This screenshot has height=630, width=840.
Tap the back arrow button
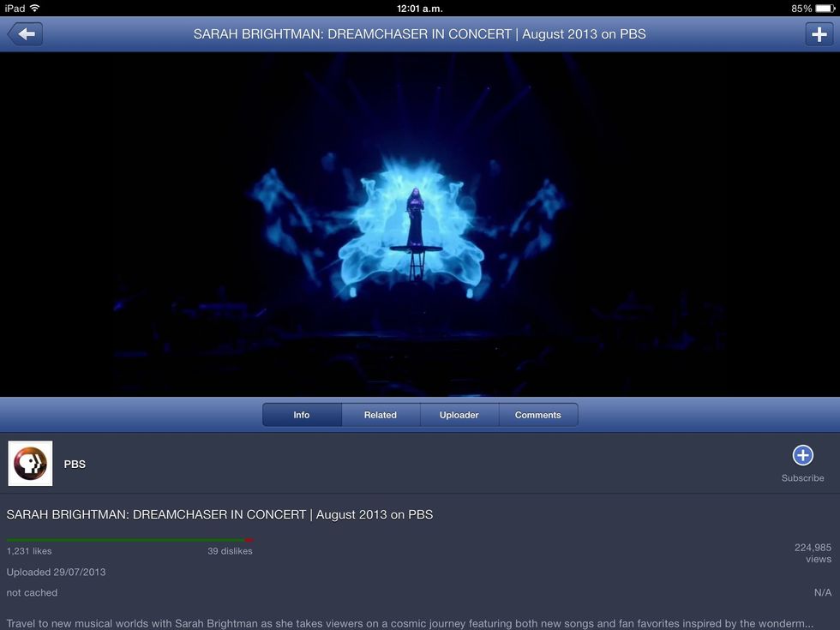(25, 34)
